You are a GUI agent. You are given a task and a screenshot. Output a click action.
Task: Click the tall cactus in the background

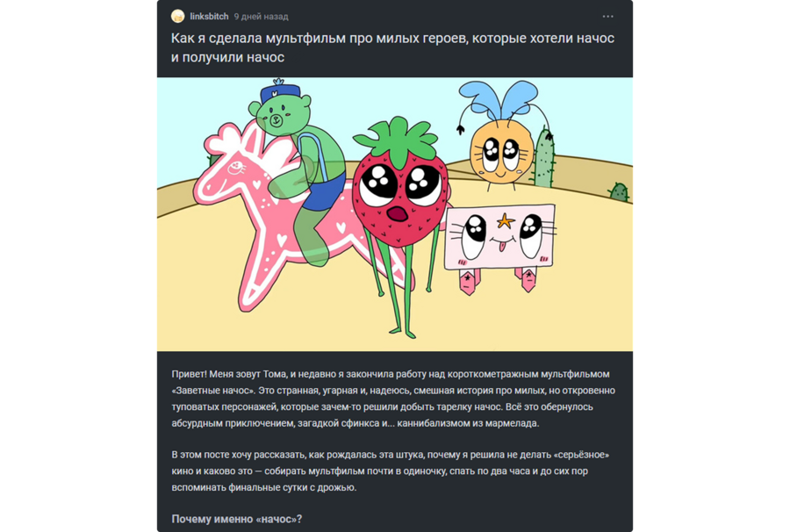[543, 157]
